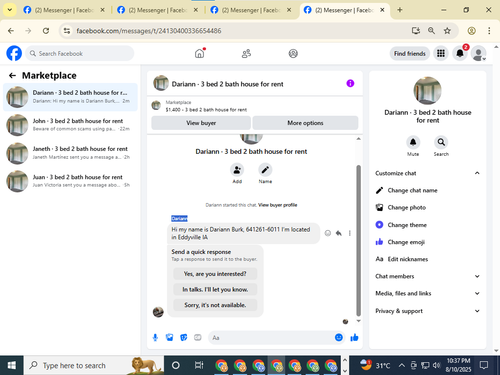Send a thumbs-up like
The height and width of the screenshot is (375, 500).
354,338
